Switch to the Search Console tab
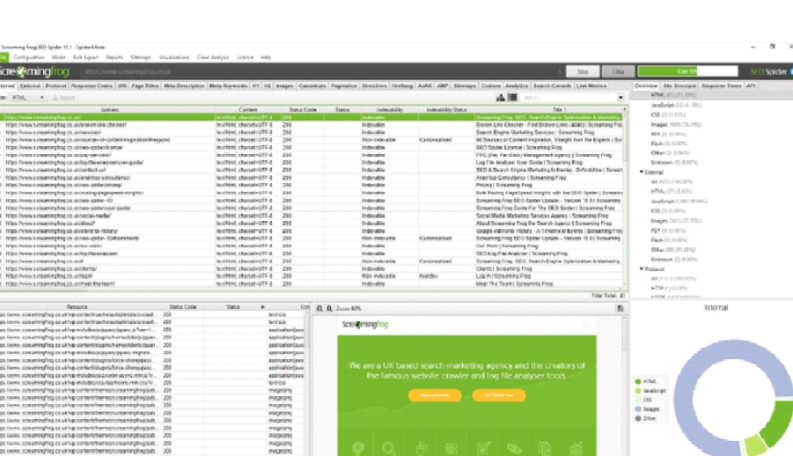The image size is (793, 456). tap(552, 86)
